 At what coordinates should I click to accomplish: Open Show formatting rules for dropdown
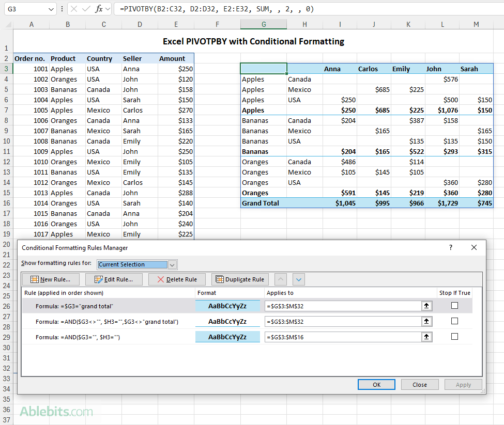[172, 265]
